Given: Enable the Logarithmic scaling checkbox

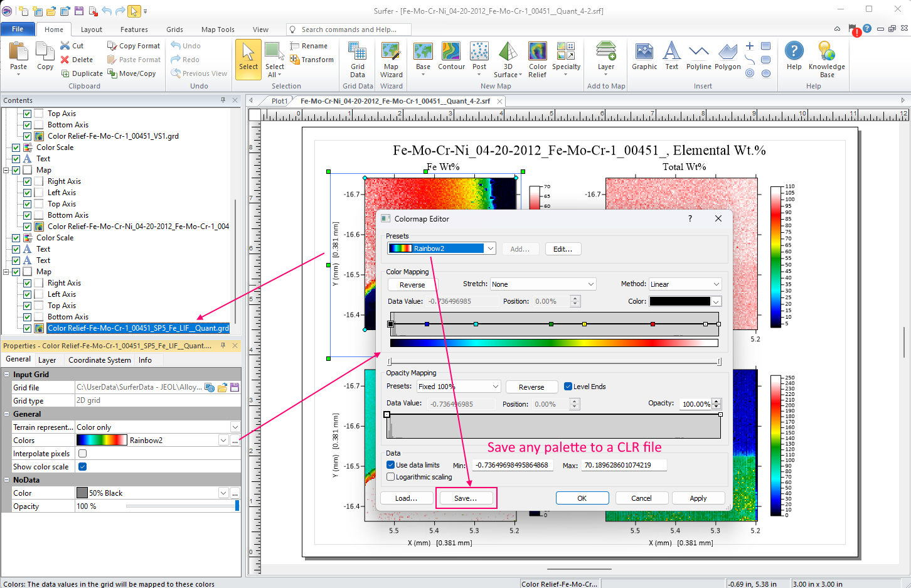Looking at the screenshot, I should coord(391,477).
